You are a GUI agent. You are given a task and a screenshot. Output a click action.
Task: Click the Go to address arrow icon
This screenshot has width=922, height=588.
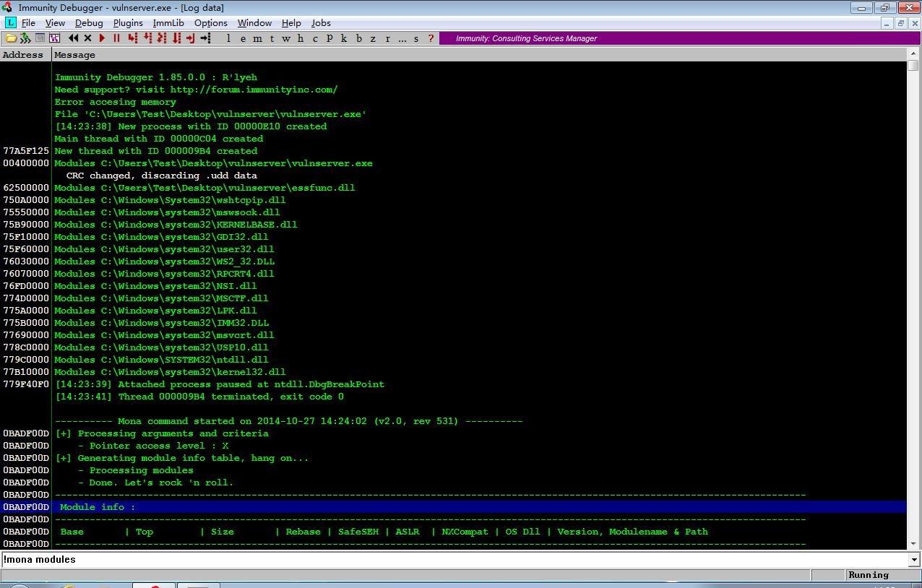click(205, 38)
